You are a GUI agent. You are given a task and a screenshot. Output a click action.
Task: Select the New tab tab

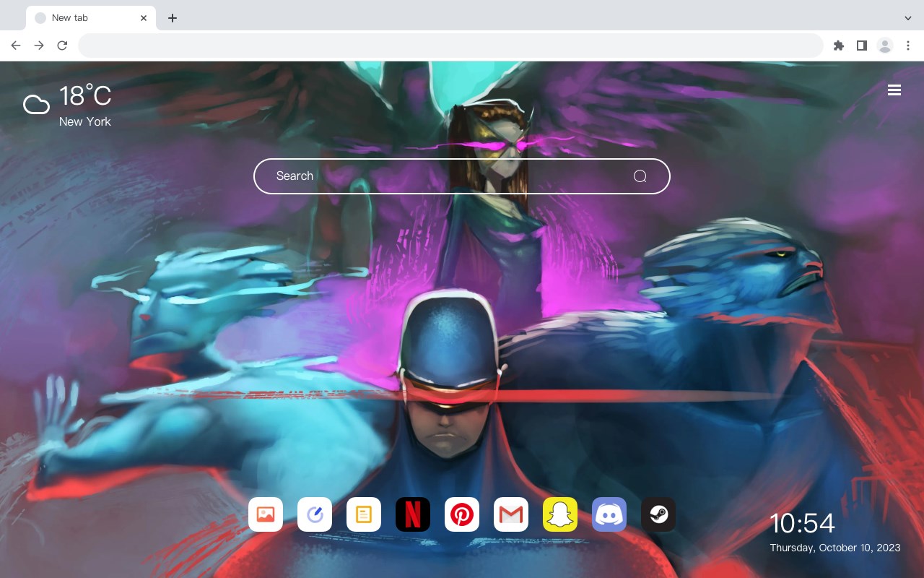pos(91,18)
